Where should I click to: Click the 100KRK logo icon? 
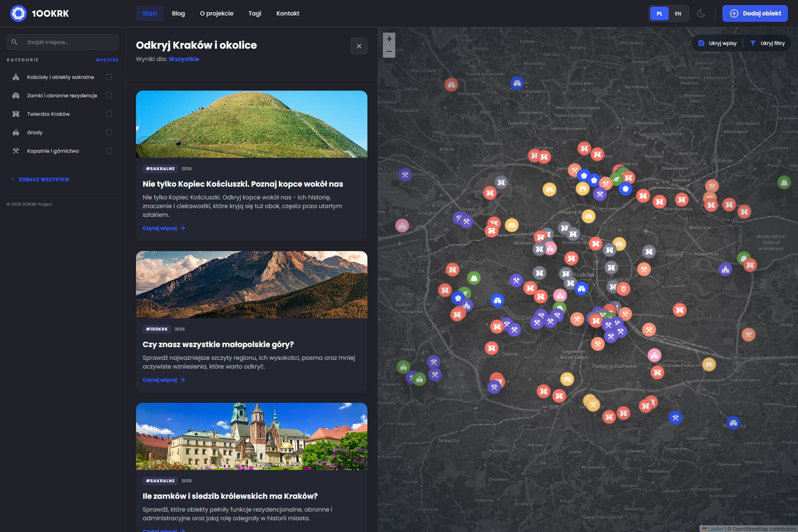(x=19, y=13)
